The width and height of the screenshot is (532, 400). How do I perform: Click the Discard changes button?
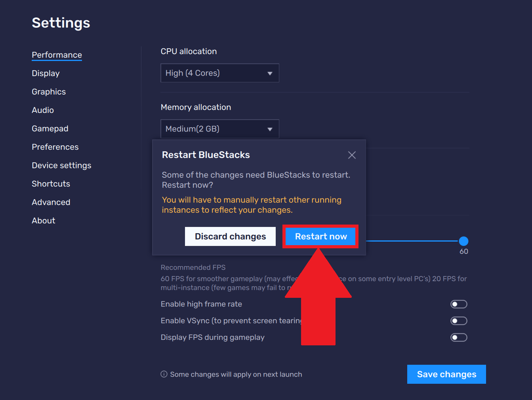click(230, 236)
